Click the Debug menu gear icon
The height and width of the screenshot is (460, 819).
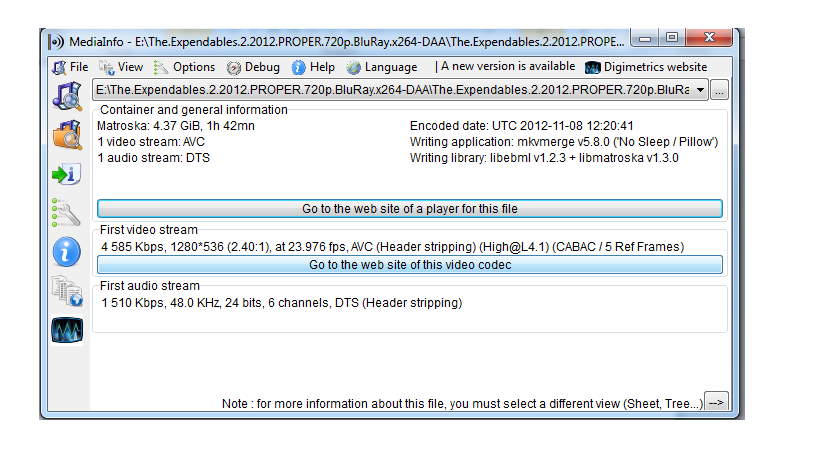[x=233, y=68]
